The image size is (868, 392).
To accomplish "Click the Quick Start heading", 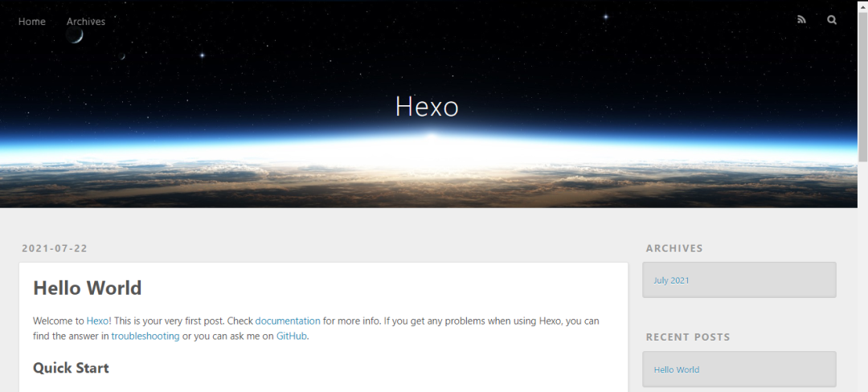I will point(71,368).
